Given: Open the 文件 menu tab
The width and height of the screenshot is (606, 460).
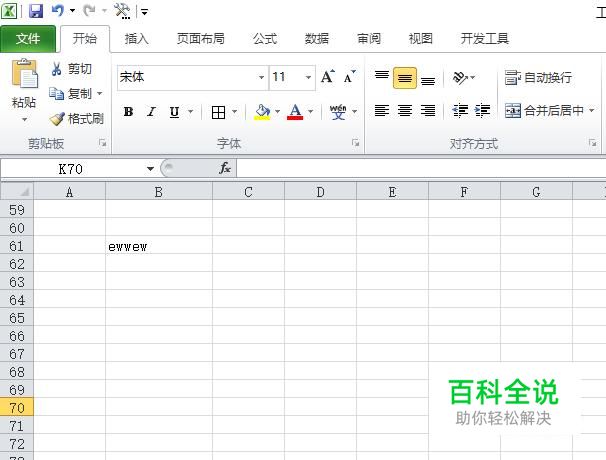Looking at the screenshot, I should [x=28, y=39].
